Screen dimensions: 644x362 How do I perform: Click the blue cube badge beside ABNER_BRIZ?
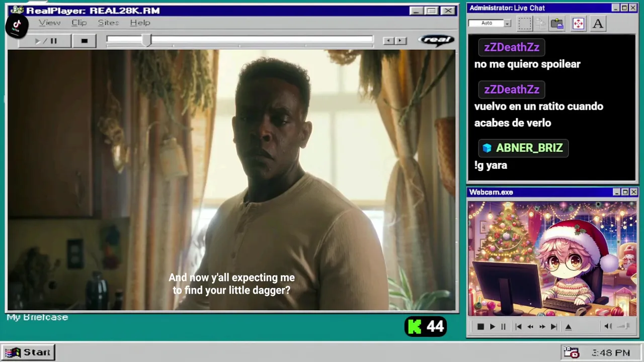point(487,148)
